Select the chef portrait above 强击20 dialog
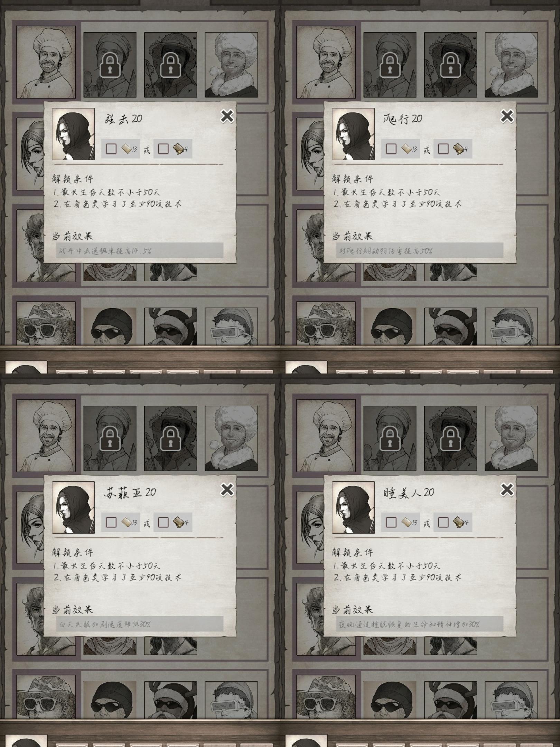560x747 pixels. [46, 62]
